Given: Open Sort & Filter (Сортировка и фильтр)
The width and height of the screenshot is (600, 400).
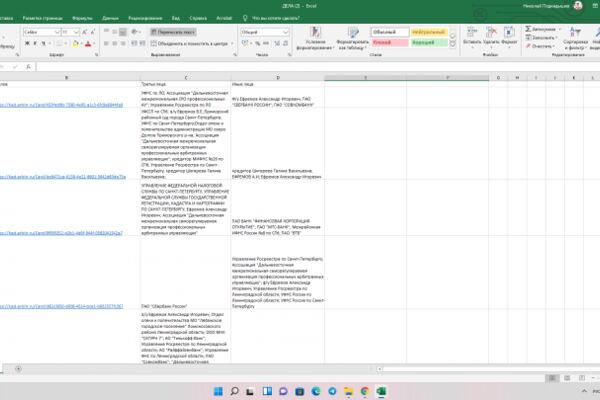Looking at the screenshot, I should click(575, 39).
